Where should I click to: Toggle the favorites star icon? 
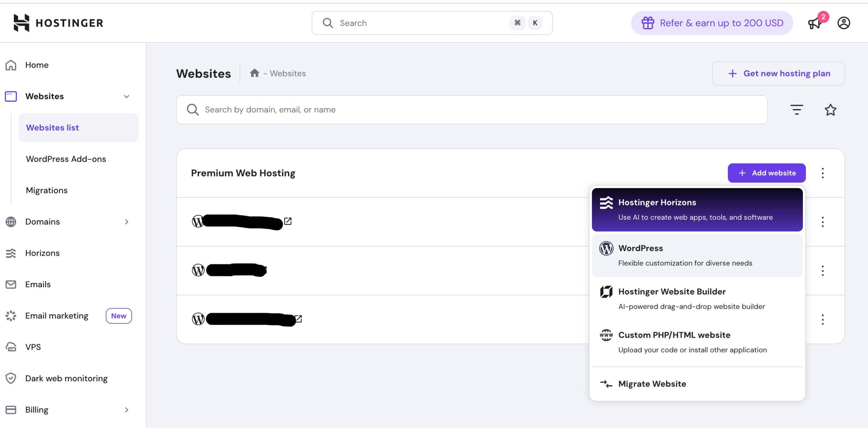(x=830, y=110)
